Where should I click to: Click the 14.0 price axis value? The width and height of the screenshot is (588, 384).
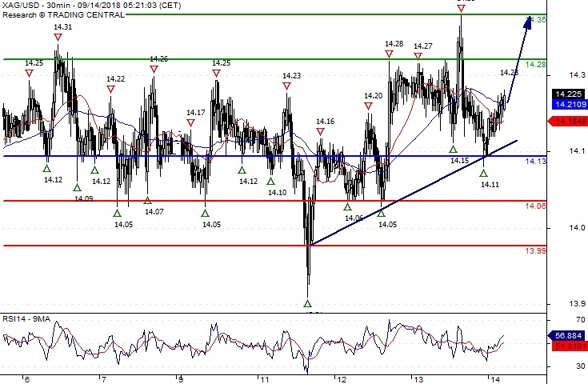[577, 228]
